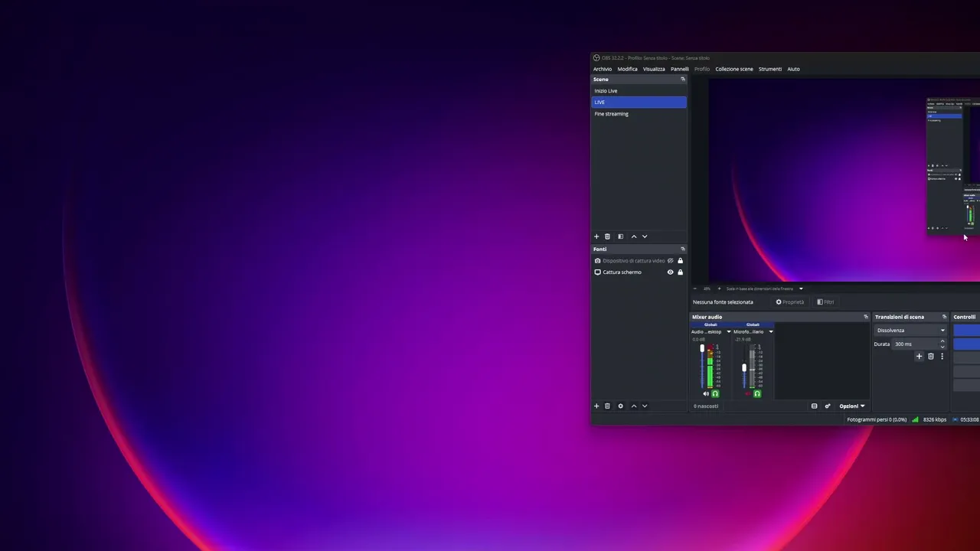Open the Dissolvenza transition dropdown

(910, 331)
